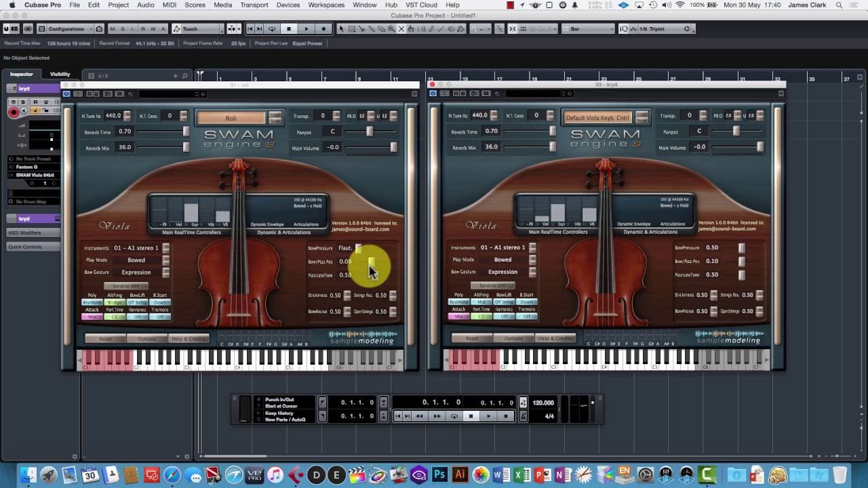
Task: Select the Object Selection arrow tool
Action: pos(341,29)
